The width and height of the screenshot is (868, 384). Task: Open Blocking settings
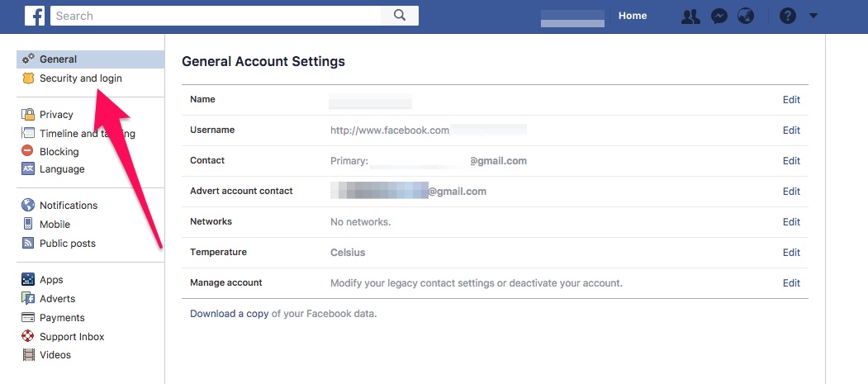[59, 151]
